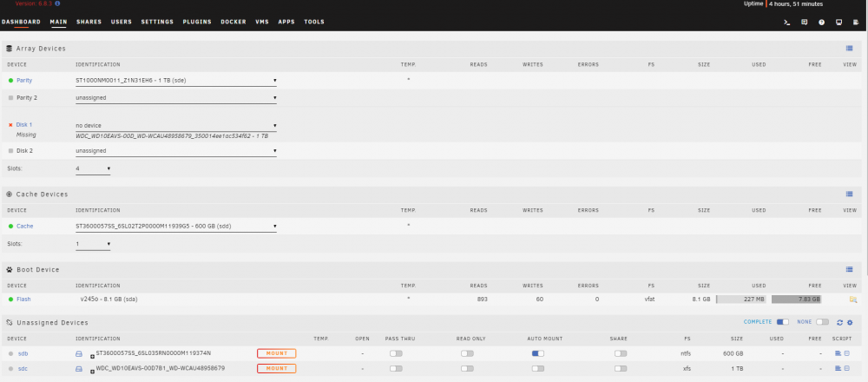
Task: Open the Parity device link
Action: (x=24, y=80)
